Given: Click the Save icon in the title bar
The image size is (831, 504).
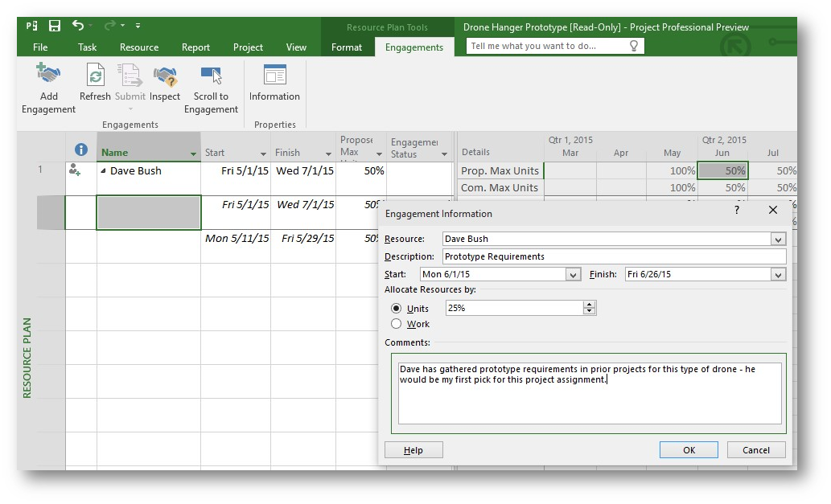Looking at the screenshot, I should [54, 26].
